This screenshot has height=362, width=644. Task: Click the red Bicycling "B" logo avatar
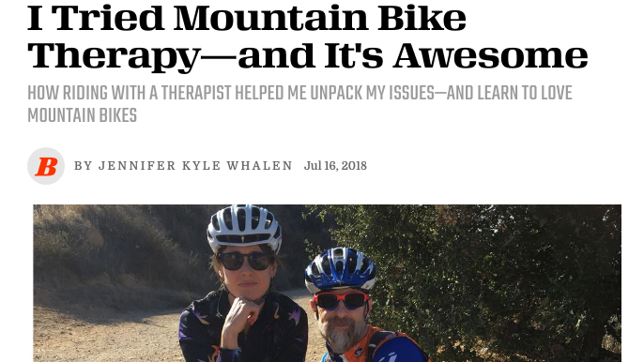pos(46,166)
